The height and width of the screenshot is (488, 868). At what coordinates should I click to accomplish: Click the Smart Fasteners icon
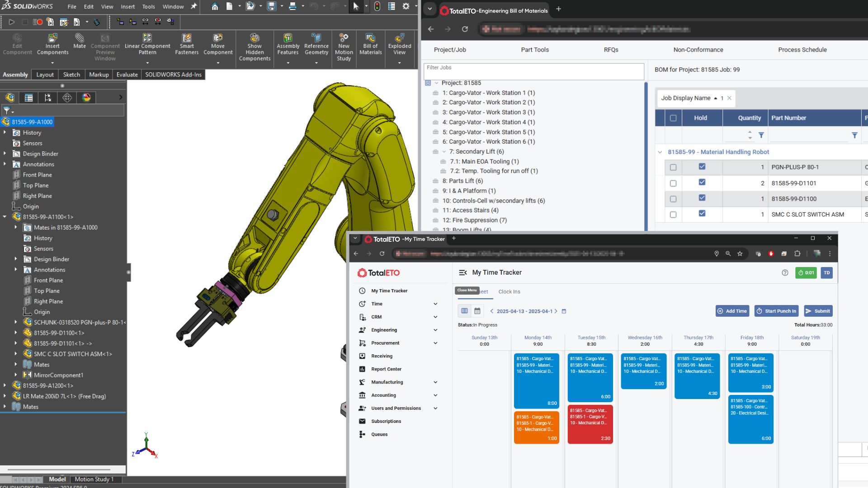pos(187,44)
